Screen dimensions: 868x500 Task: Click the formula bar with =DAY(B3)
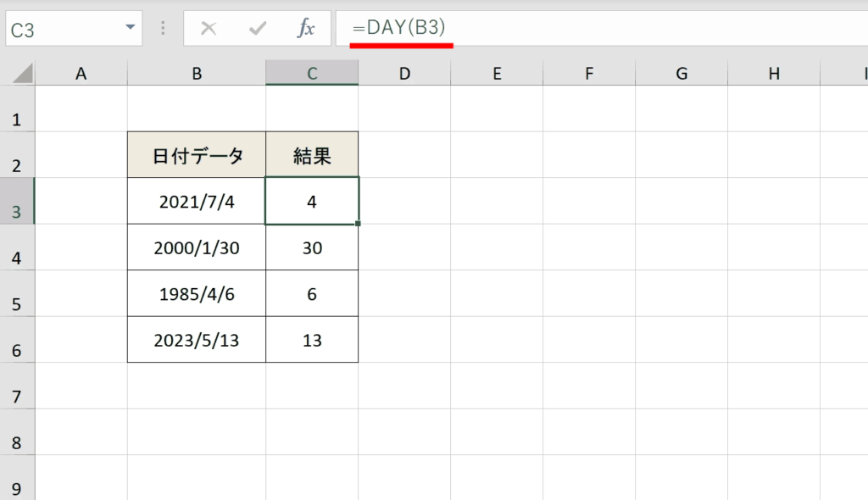[x=602, y=28]
